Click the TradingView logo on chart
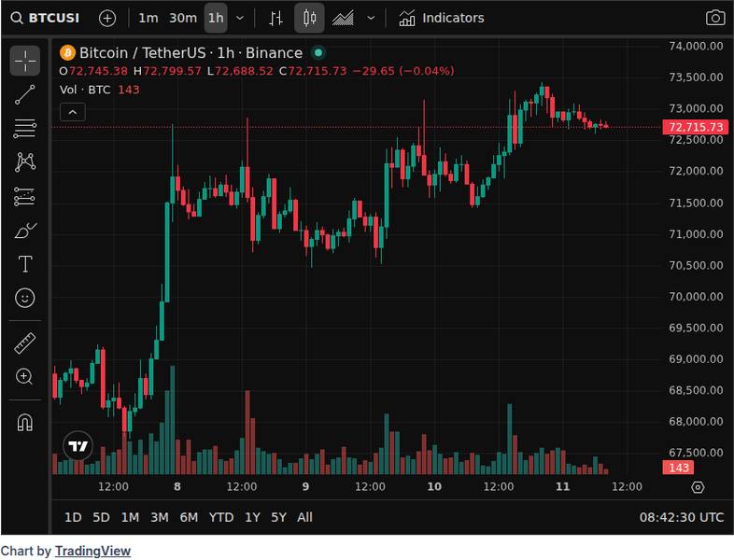 tap(78, 446)
